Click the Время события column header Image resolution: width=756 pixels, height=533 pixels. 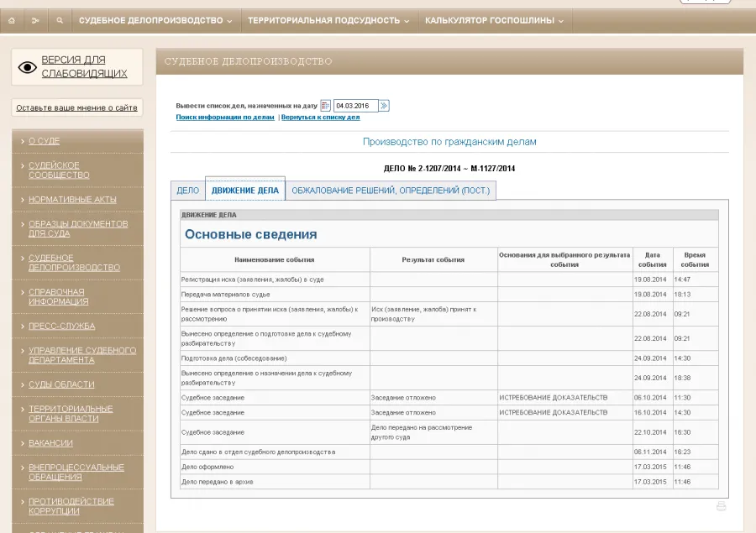695,259
